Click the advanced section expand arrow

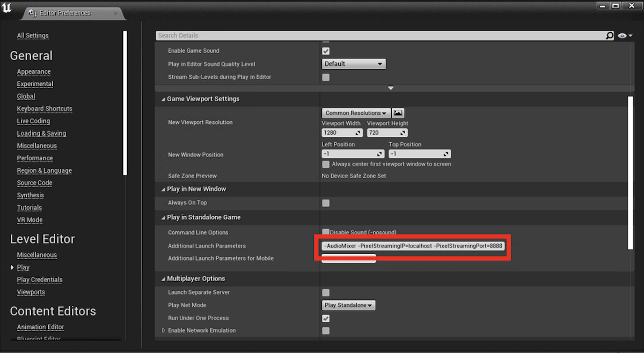tap(391, 88)
